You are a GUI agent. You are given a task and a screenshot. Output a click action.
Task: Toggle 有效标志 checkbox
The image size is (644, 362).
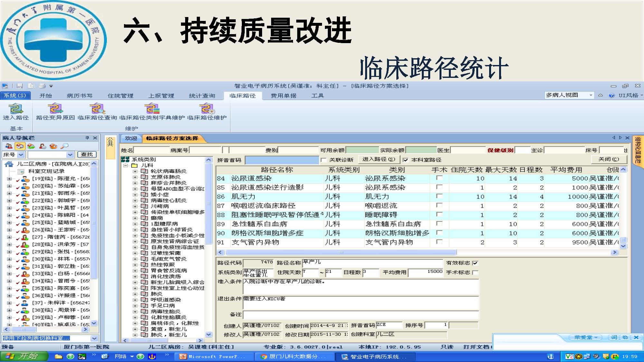[x=475, y=263]
